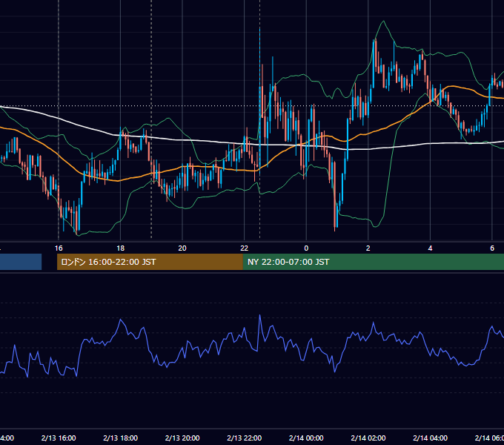Screen dimensions: 504x445
Task: Click hour label 16 on the chart axis
Action: pyautogui.click(x=59, y=248)
